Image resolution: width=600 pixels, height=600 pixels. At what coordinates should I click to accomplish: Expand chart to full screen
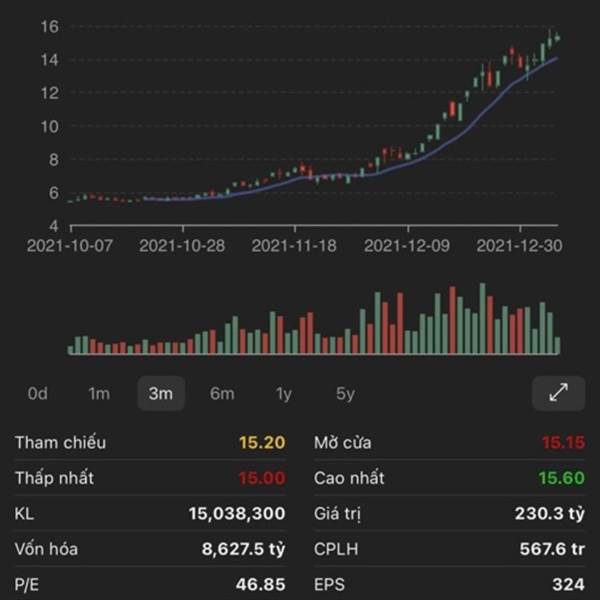click(558, 393)
